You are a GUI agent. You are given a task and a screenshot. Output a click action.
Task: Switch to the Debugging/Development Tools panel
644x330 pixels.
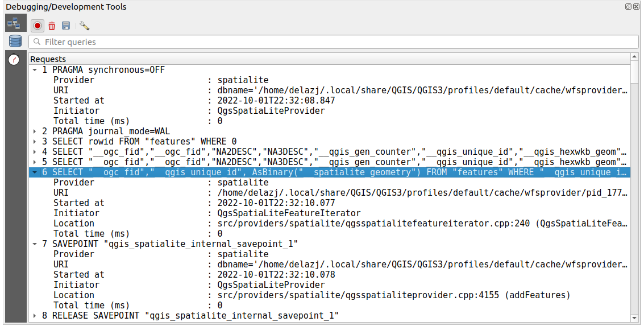[x=68, y=6]
